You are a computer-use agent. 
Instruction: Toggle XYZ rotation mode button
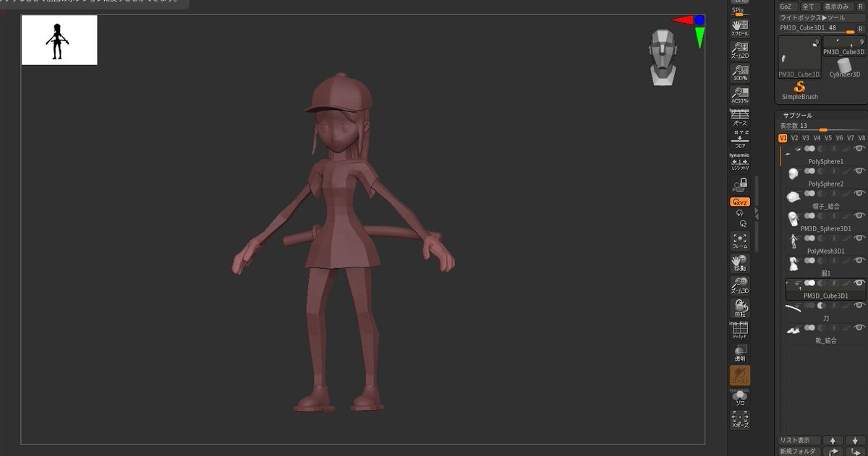tap(740, 202)
